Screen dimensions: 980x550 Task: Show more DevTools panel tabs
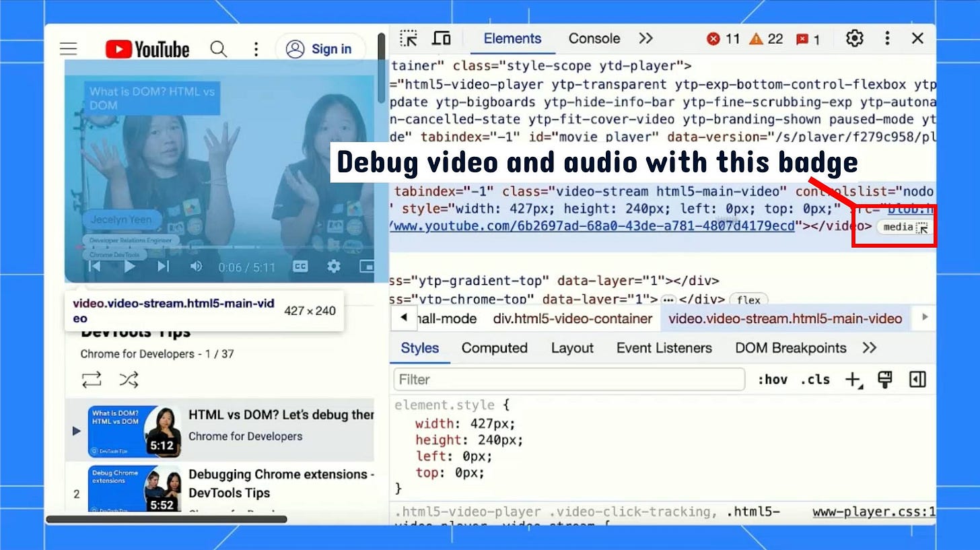click(x=646, y=38)
